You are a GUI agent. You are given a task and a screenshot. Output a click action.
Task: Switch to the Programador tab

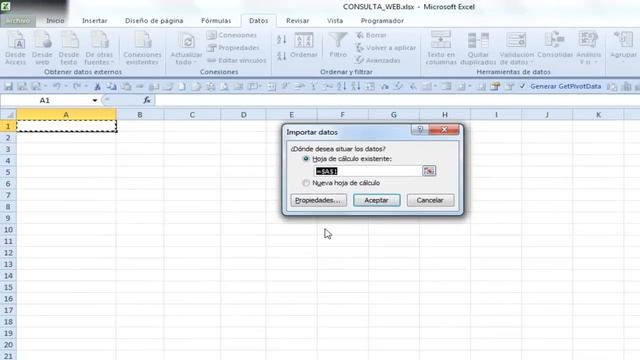[382, 20]
